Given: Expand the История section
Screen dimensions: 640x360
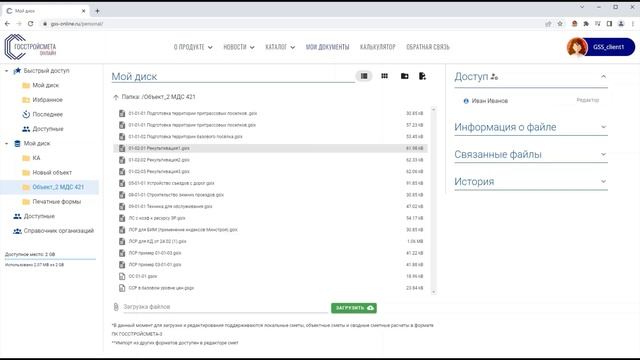Looking at the screenshot, I should 531,182.
